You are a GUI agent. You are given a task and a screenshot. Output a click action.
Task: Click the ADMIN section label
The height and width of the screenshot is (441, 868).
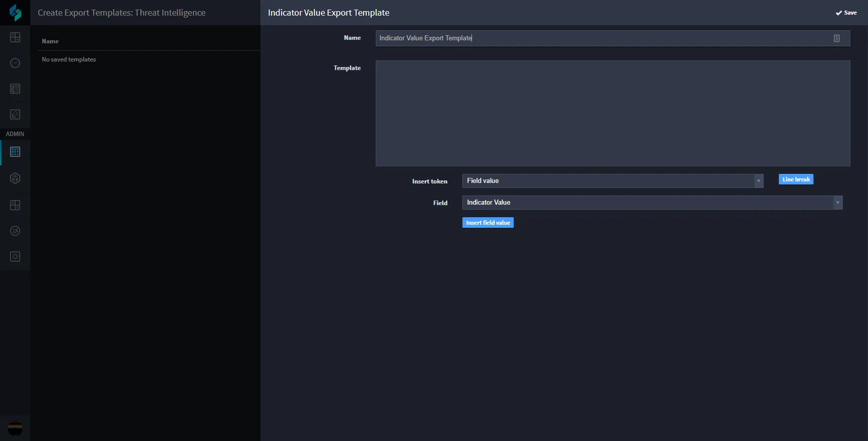point(15,134)
